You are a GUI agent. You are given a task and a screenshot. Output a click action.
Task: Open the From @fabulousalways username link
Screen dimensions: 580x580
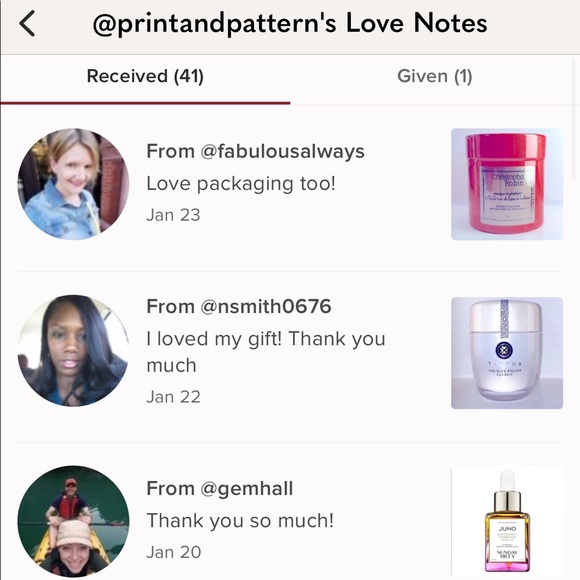click(255, 151)
